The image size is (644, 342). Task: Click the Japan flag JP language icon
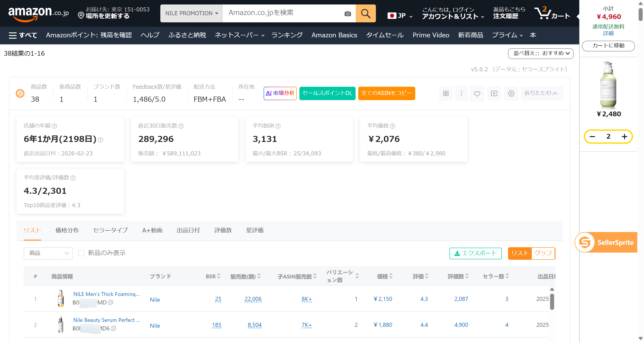pos(400,16)
